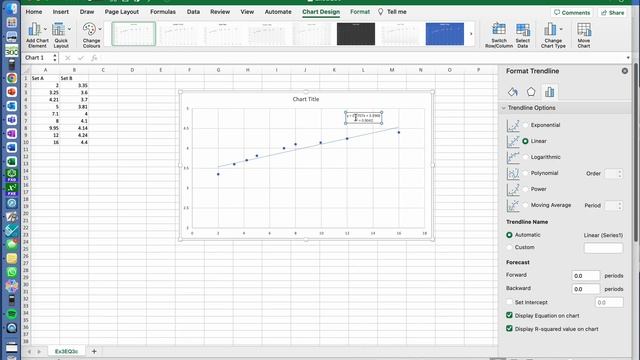Click the Logarithmic trendline icon
The height and width of the screenshot is (360, 640).
(x=513, y=157)
